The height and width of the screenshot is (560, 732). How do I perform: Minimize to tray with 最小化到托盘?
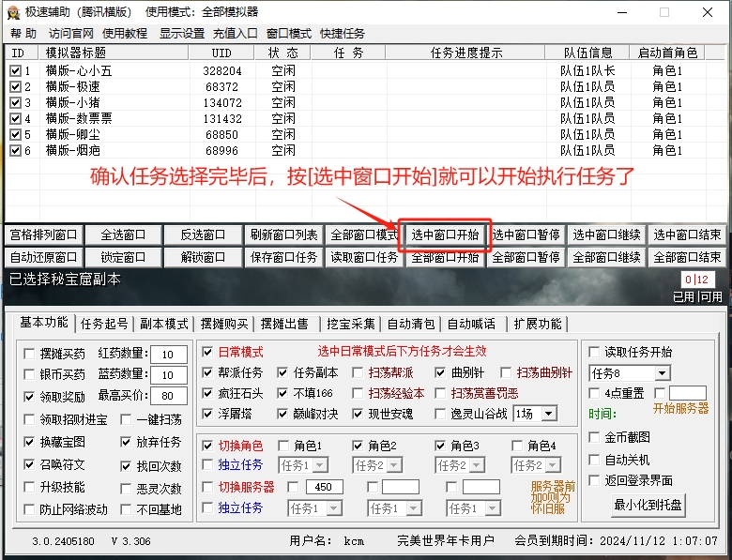pos(648,505)
